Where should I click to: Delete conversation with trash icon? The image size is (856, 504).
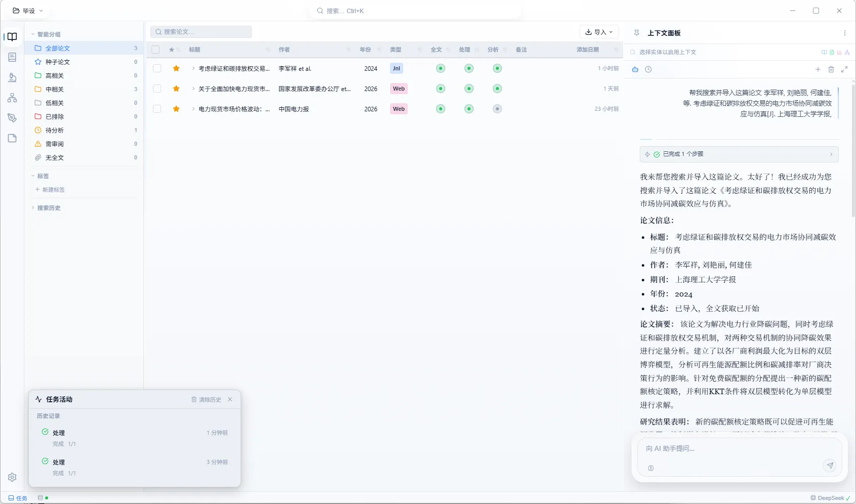(x=831, y=69)
